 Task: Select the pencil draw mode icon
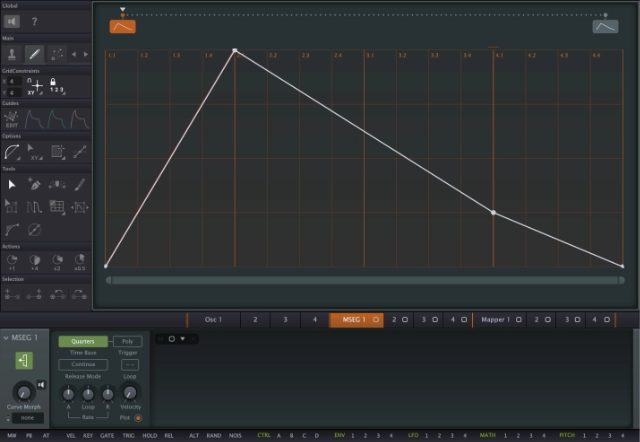[35, 54]
